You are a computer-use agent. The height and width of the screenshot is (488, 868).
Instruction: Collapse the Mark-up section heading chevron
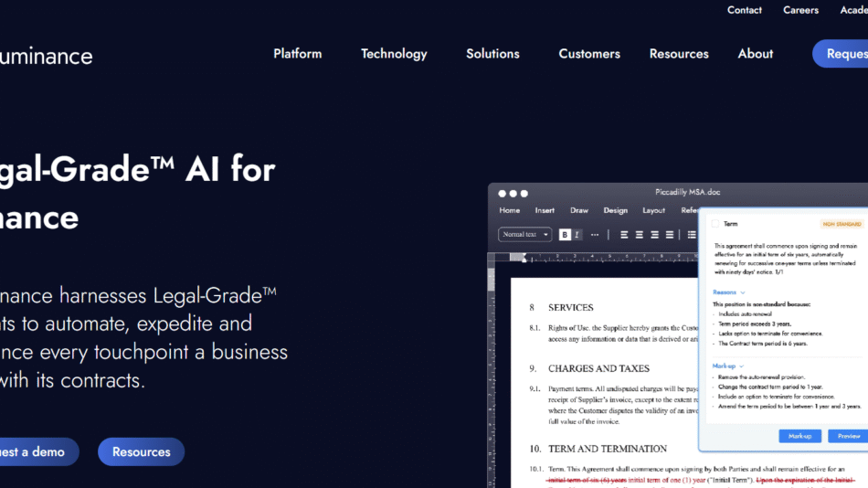[743, 366]
